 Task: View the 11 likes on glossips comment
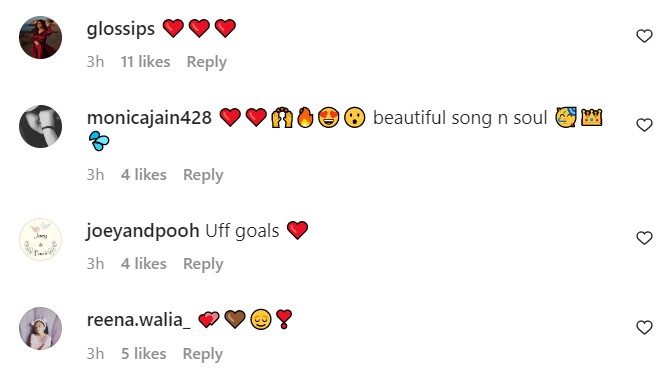coord(145,62)
